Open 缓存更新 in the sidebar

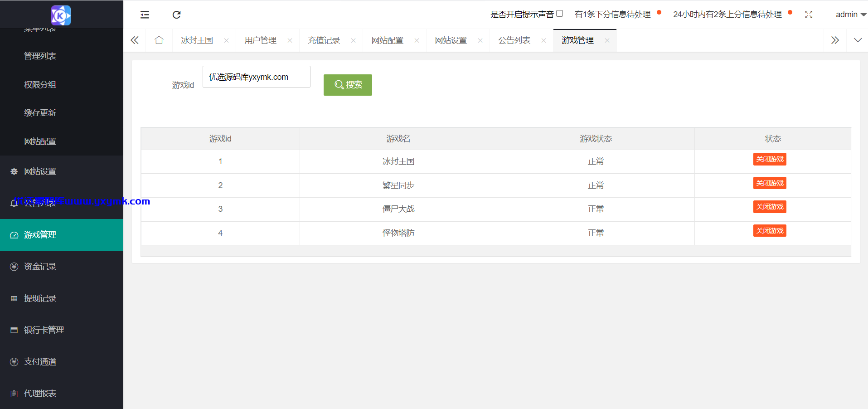click(62, 112)
